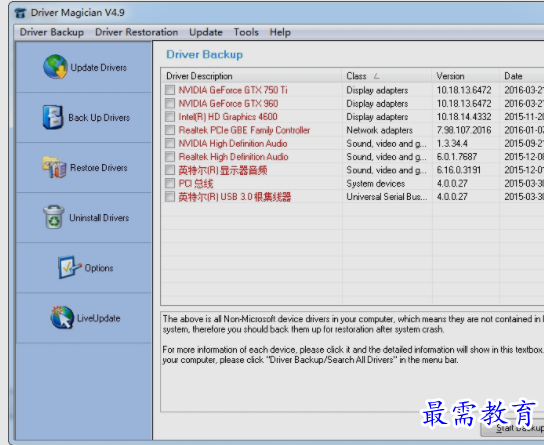Enable checkbox for PCI 总线
The image size is (544, 445).
coord(170,183)
